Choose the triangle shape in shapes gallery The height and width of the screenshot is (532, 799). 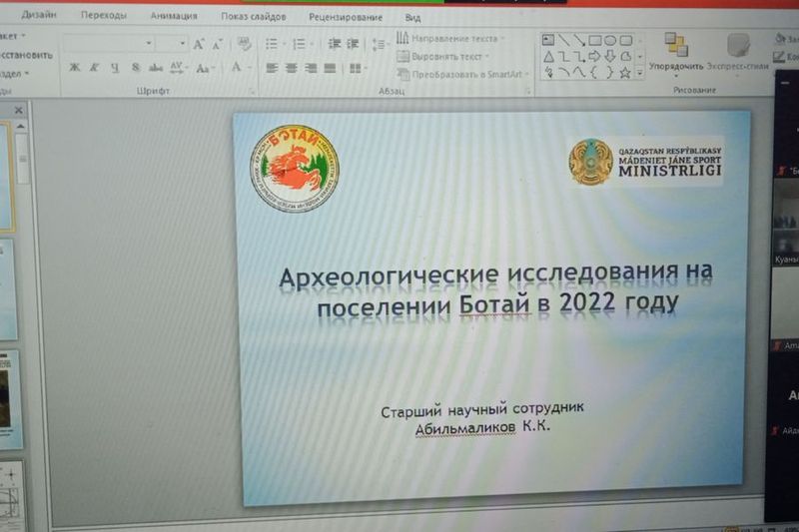[548, 57]
